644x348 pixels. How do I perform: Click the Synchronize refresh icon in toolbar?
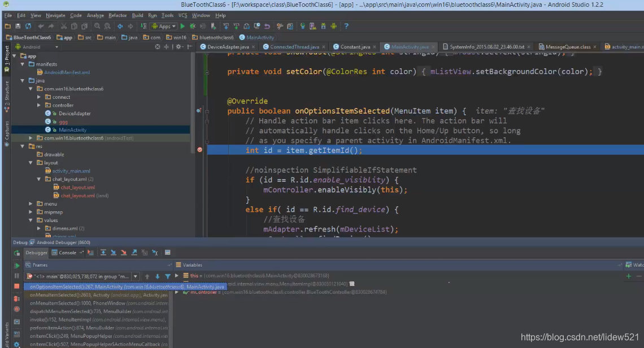[28, 27]
